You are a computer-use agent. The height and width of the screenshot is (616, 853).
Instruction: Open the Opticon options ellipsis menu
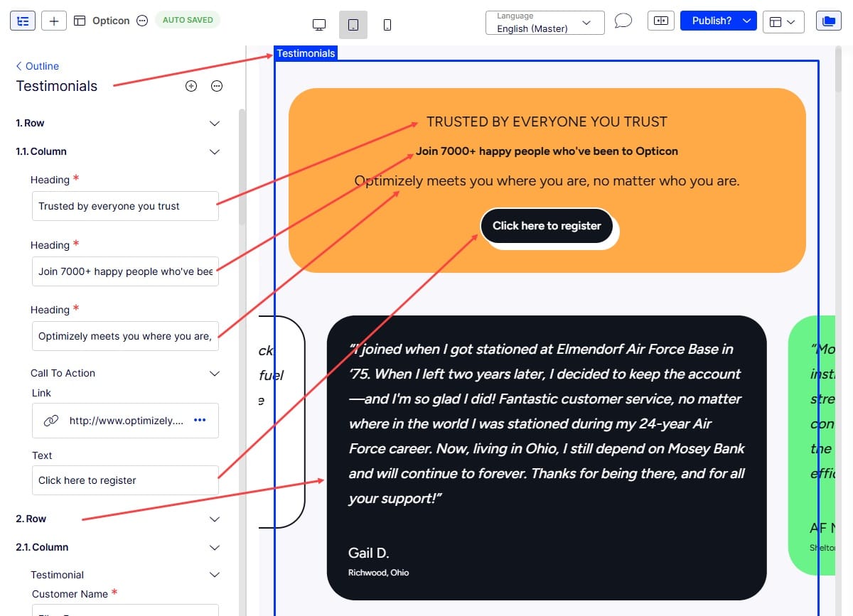click(x=142, y=21)
